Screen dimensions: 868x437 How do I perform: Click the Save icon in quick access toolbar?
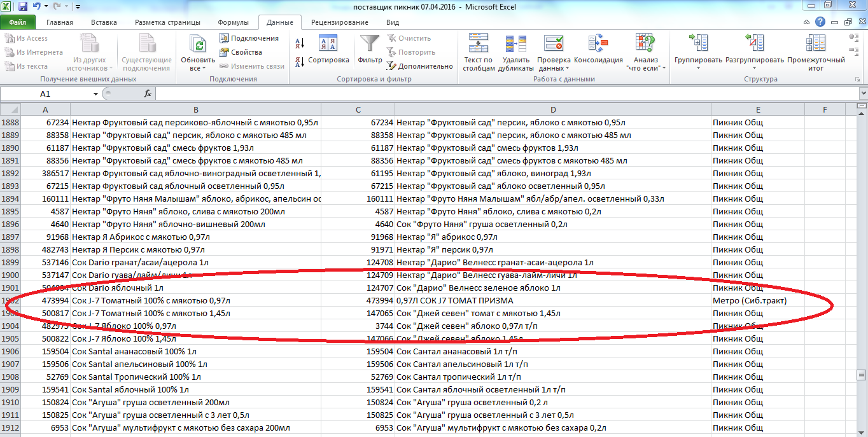pyautogui.click(x=23, y=7)
